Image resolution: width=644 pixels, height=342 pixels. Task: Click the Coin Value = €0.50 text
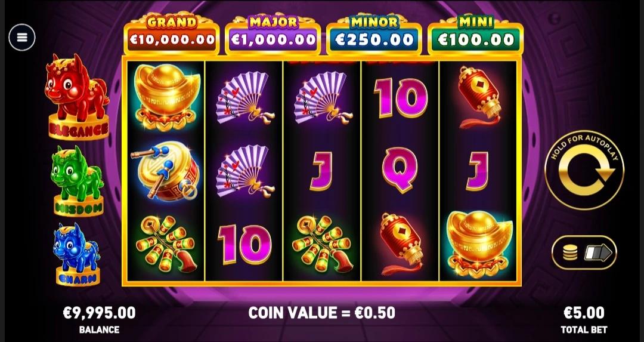tap(321, 313)
